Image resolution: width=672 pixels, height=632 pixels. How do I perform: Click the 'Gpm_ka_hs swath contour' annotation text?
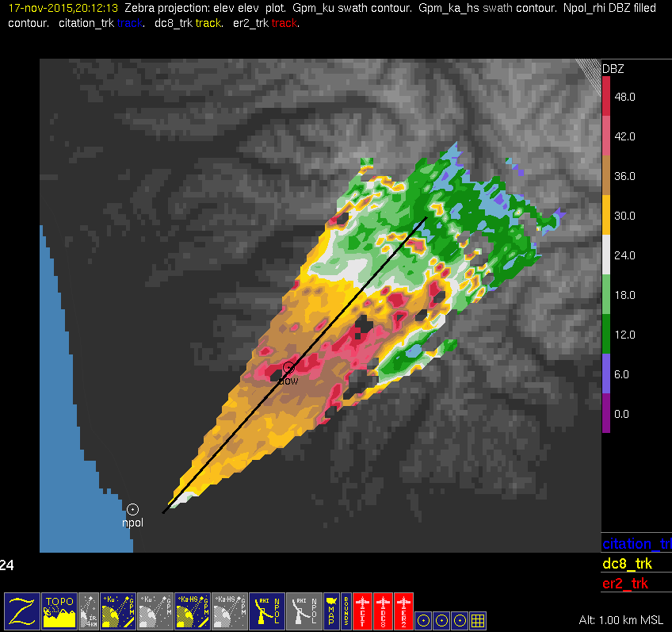pyautogui.click(x=487, y=8)
